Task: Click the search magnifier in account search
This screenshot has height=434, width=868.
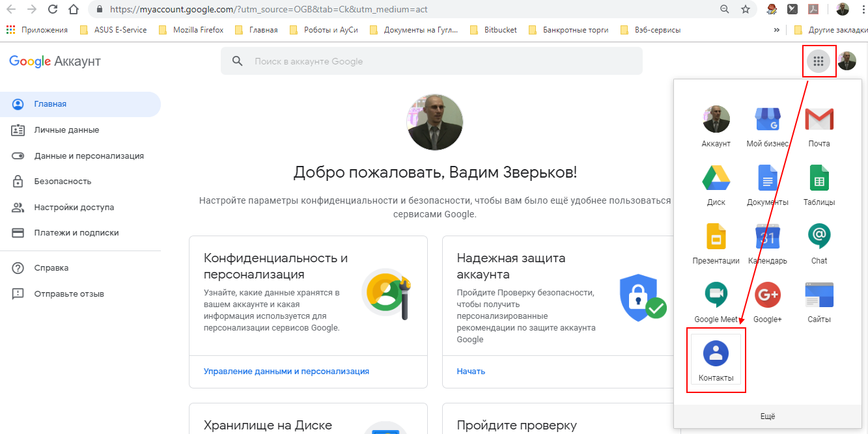Action: click(x=238, y=61)
